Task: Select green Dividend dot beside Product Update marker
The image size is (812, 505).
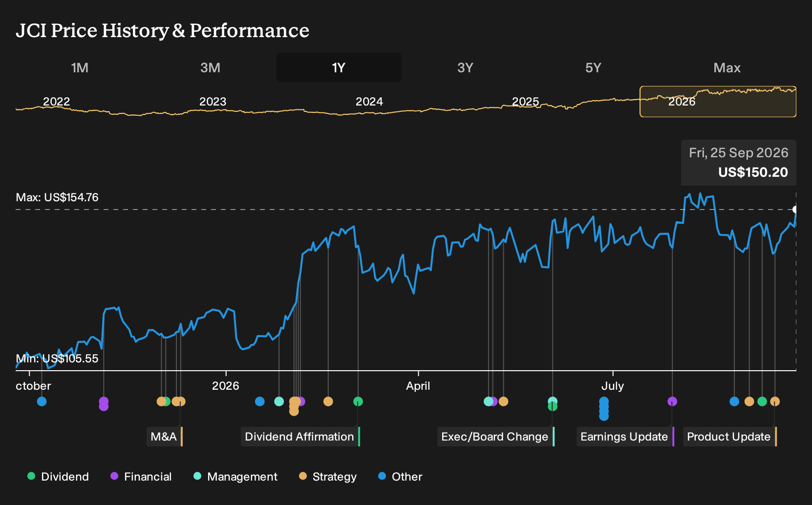Action: (x=762, y=401)
